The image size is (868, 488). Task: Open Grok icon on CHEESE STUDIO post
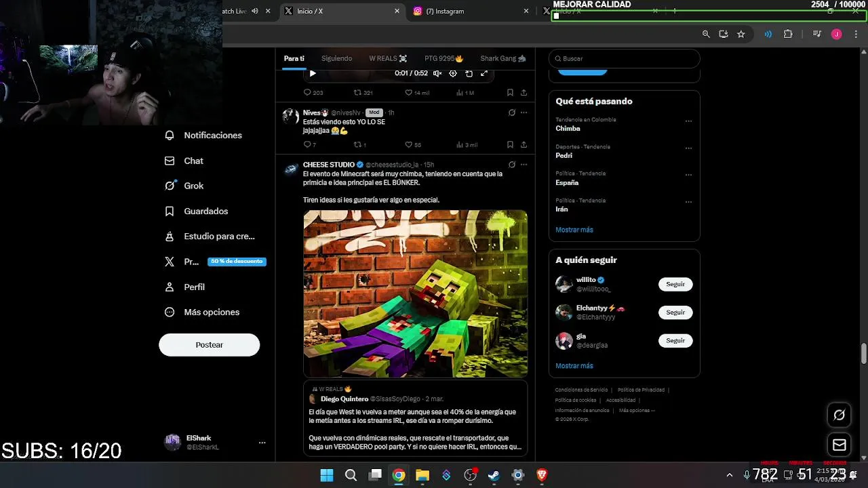[x=512, y=165]
